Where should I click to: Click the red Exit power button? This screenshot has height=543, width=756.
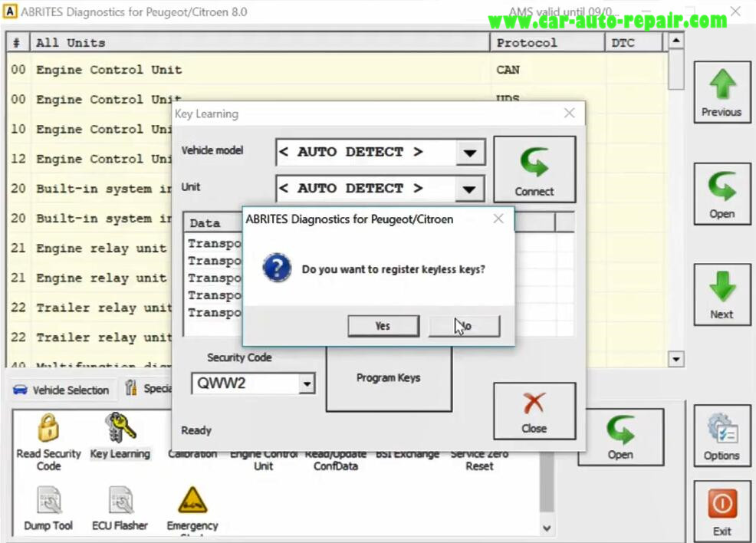[721, 512]
